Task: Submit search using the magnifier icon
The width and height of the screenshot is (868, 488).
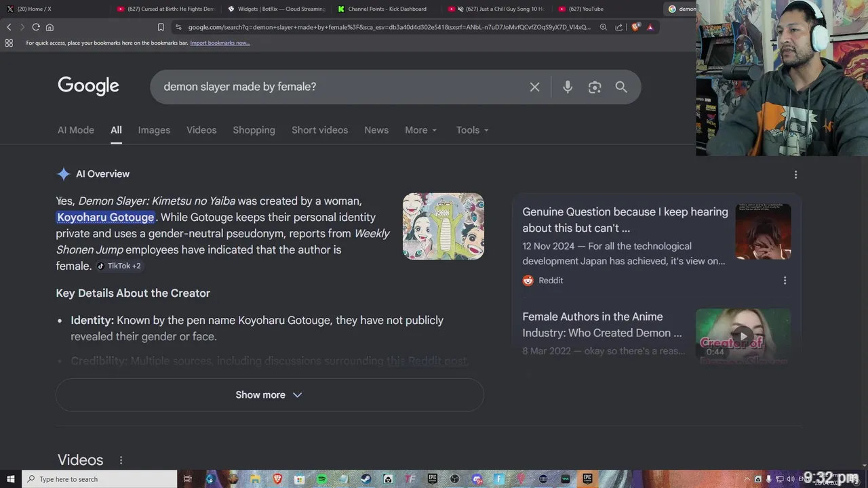Action: 621,87
